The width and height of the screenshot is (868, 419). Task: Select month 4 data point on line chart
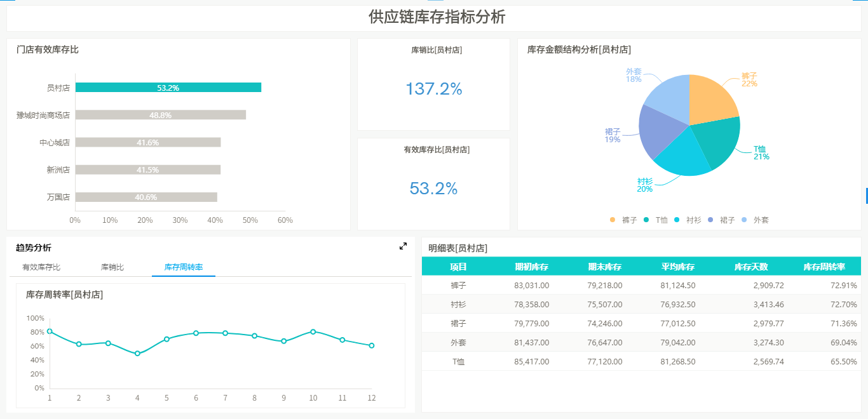[x=137, y=353]
